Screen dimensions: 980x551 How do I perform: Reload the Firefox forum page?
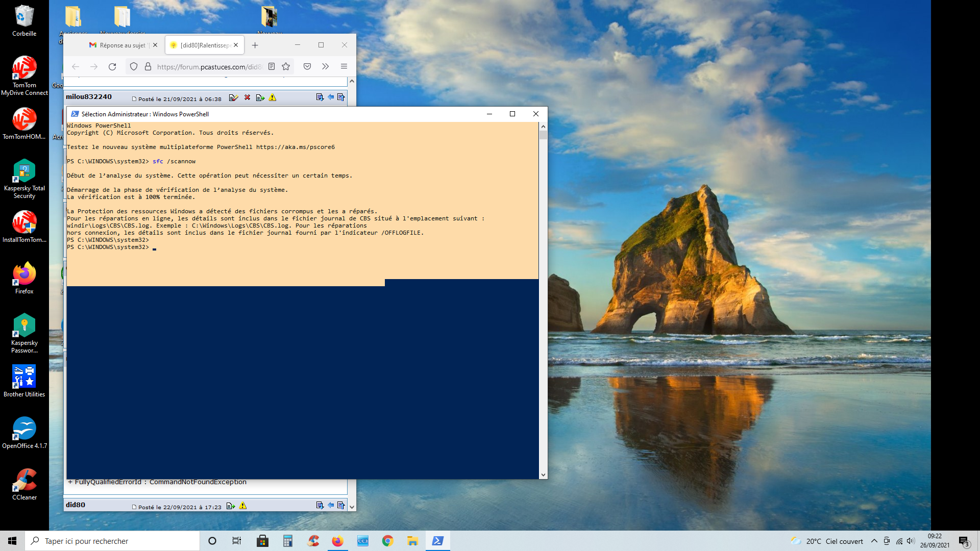tap(112, 67)
